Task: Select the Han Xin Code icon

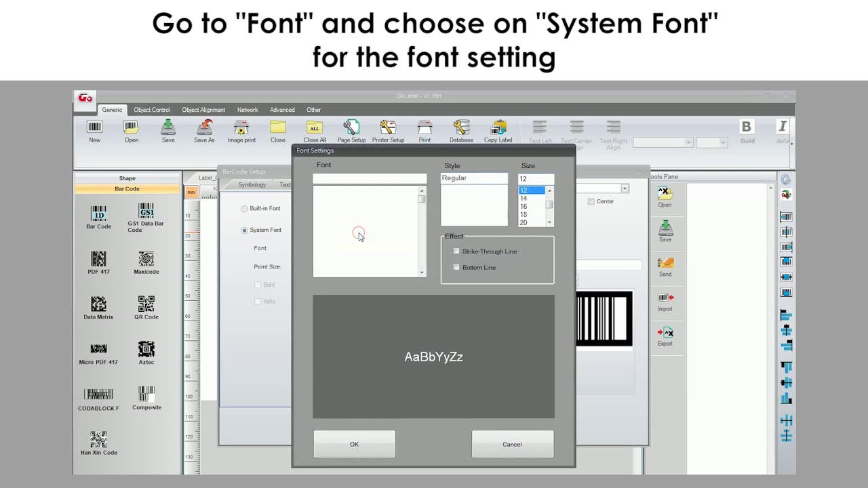Action: tap(98, 439)
